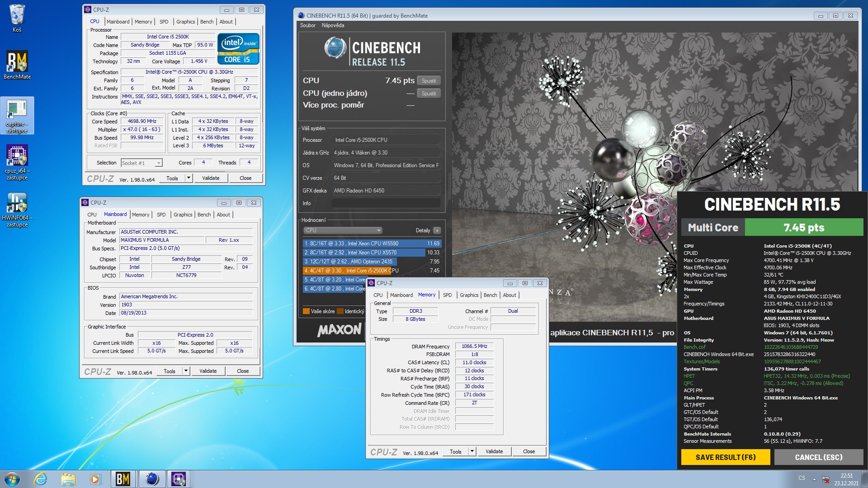Open File Explorer from the taskbar

[68, 479]
